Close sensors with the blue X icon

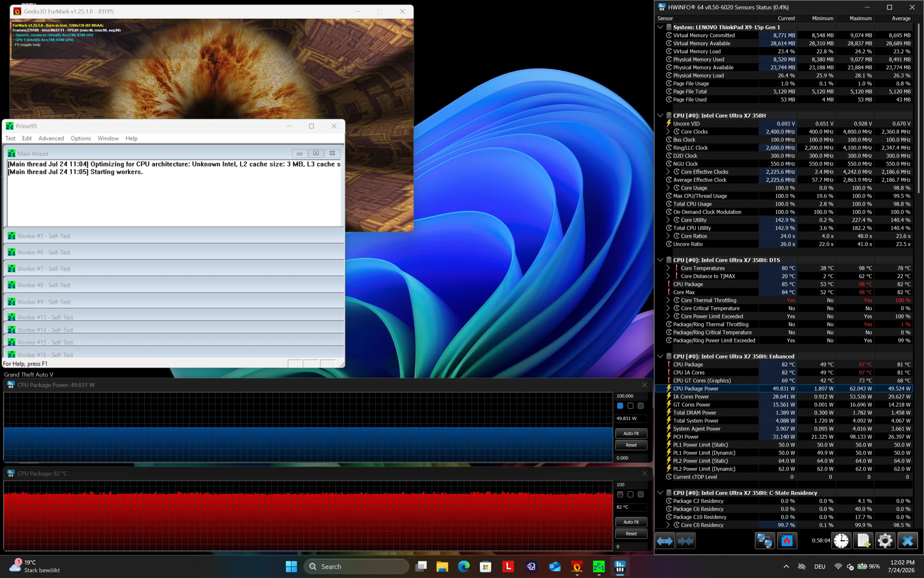point(908,541)
